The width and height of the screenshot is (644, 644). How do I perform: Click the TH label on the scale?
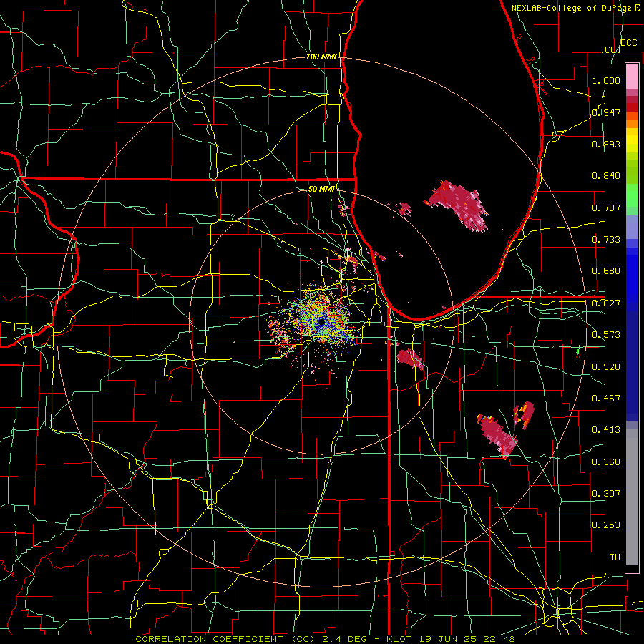[615, 557]
